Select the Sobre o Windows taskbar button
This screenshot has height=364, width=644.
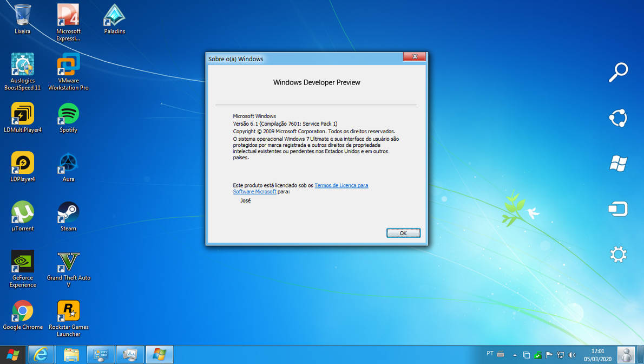159,355
